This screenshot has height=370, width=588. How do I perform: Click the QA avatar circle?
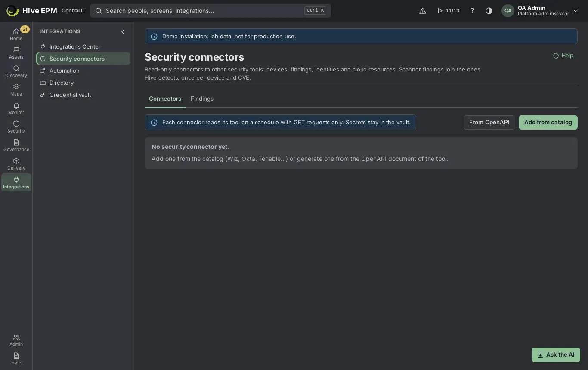tap(508, 11)
